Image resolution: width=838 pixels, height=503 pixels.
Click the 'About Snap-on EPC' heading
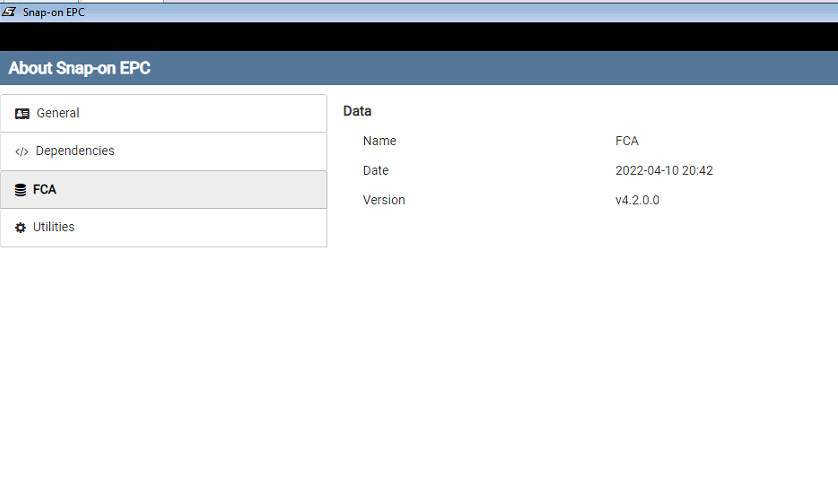click(x=79, y=68)
